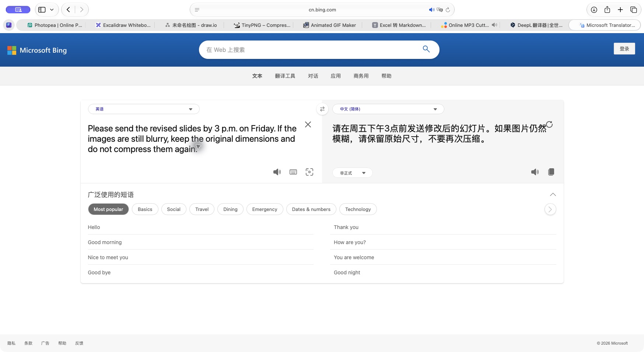Screen dimensions: 644x352
Task: Select the Technology phrase category
Action: (x=358, y=209)
